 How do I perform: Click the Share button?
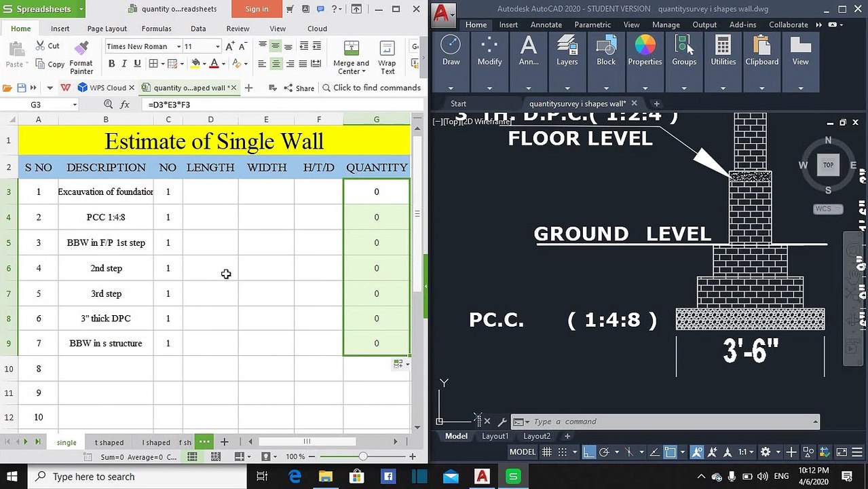(x=299, y=88)
